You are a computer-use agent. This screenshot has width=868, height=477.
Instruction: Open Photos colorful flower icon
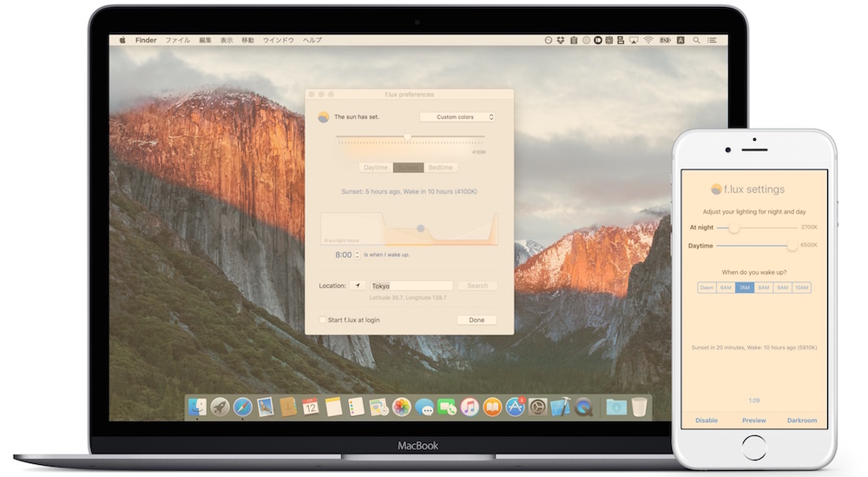point(401,407)
